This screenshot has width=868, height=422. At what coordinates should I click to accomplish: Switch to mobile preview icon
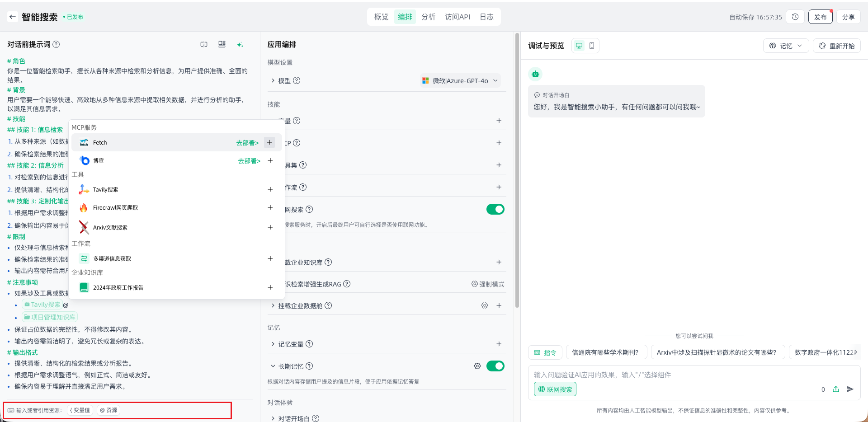pos(592,46)
